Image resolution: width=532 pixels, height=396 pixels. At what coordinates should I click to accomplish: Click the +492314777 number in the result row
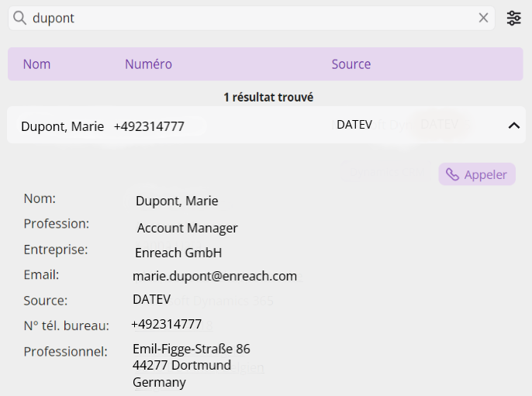[x=149, y=126]
